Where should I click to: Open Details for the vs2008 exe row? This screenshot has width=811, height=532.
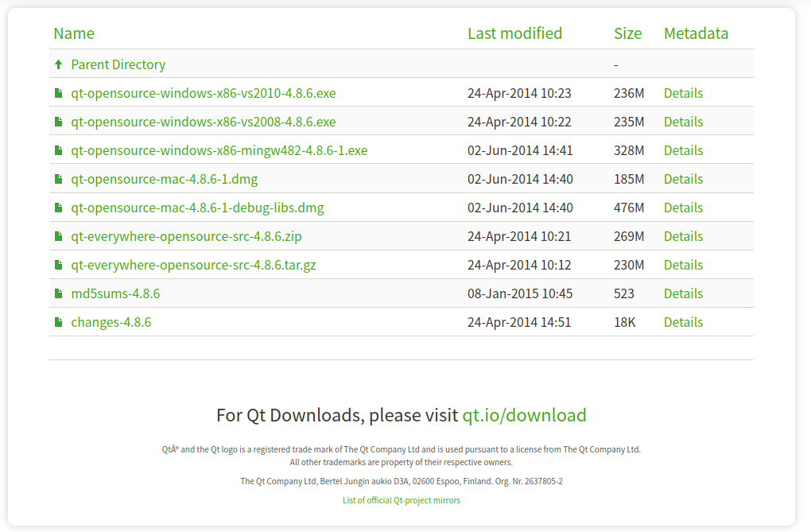click(x=683, y=122)
